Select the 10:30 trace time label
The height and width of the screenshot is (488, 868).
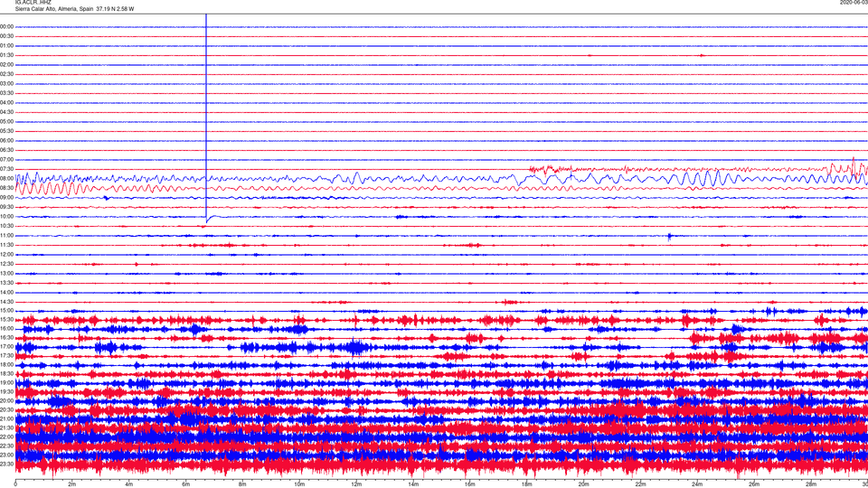(x=6, y=226)
